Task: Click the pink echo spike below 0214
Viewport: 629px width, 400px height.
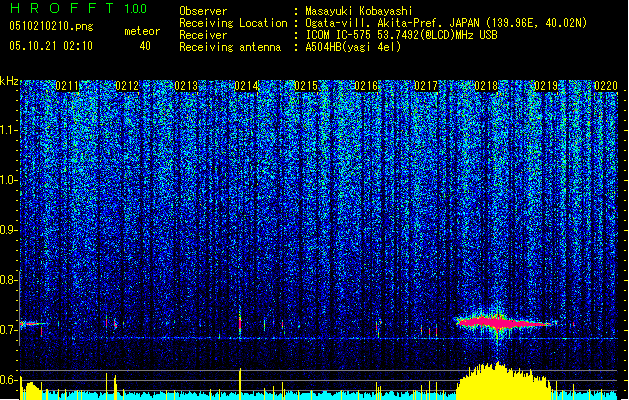Action: tap(240, 323)
